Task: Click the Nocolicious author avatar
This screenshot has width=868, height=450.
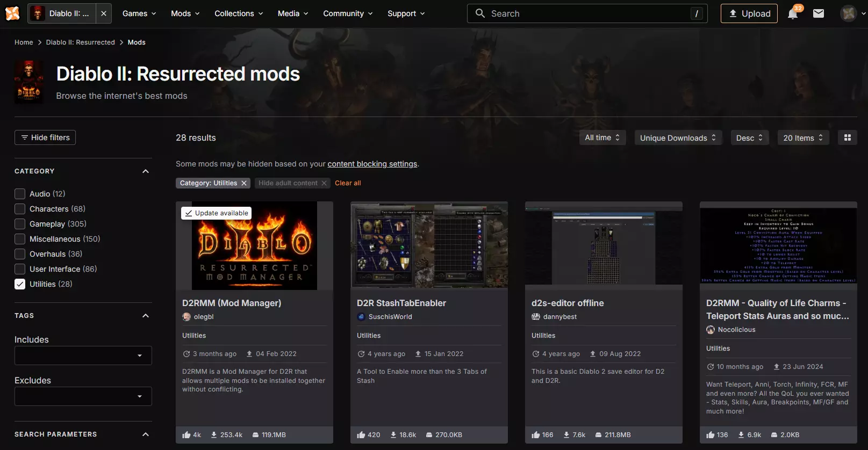Action: 711,330
